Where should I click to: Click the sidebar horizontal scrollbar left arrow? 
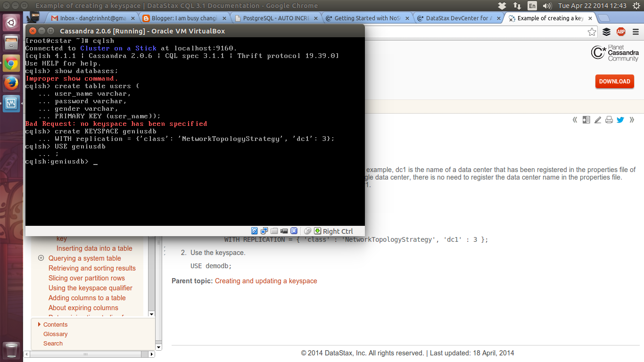pos(27,354)
